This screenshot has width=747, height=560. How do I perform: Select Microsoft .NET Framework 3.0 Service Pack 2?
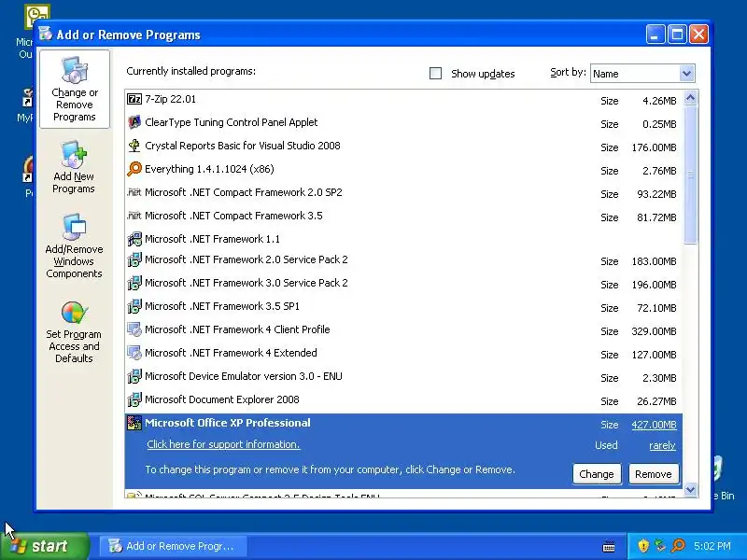click(x=403, y=284)
